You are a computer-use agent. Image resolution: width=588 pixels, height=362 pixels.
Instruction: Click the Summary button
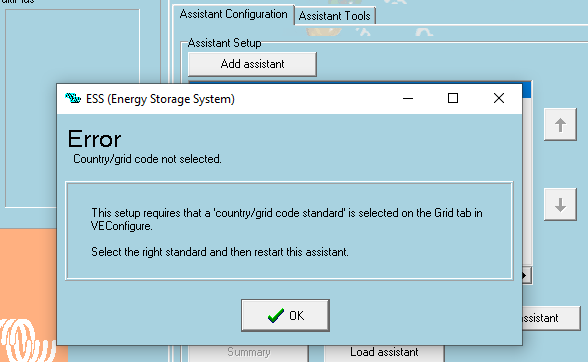pyautogui.click(x=249, y=353)
